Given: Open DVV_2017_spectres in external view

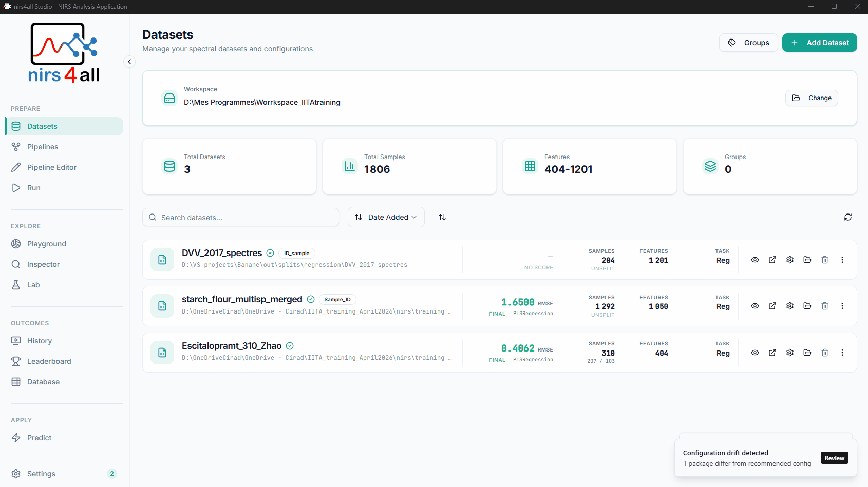Looking at the screenshot, I should (x=772, y=260).
